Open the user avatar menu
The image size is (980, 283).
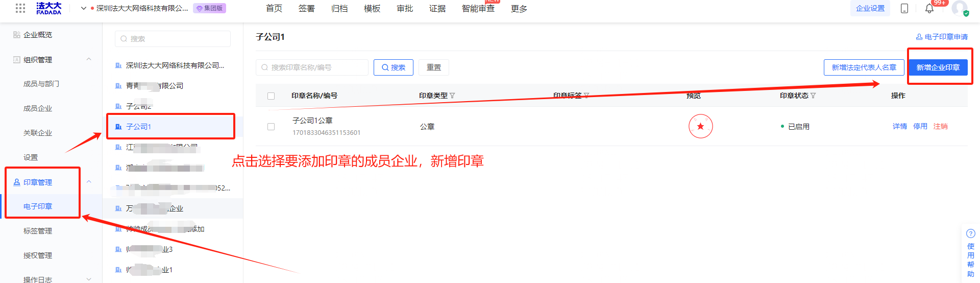(x=960, y=8)
